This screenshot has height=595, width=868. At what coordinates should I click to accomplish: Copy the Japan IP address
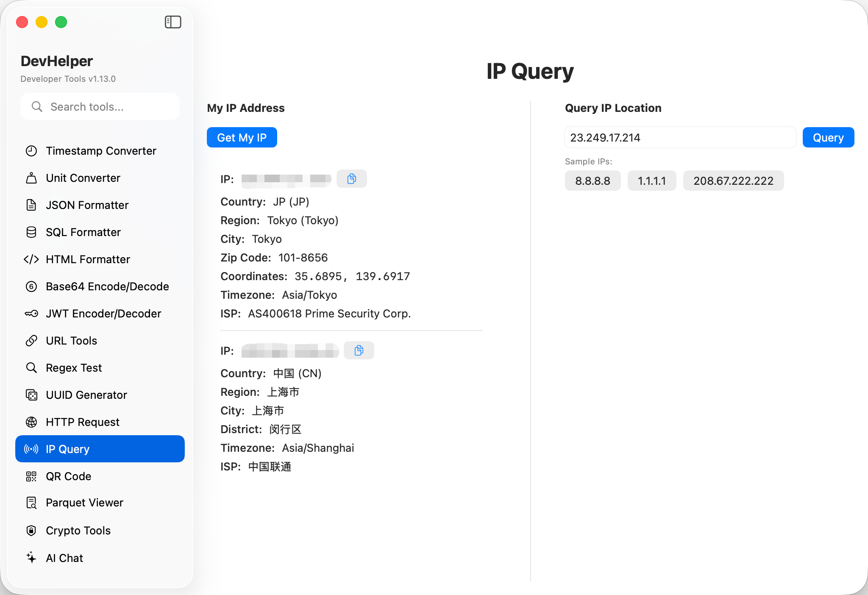pos(351,179)
